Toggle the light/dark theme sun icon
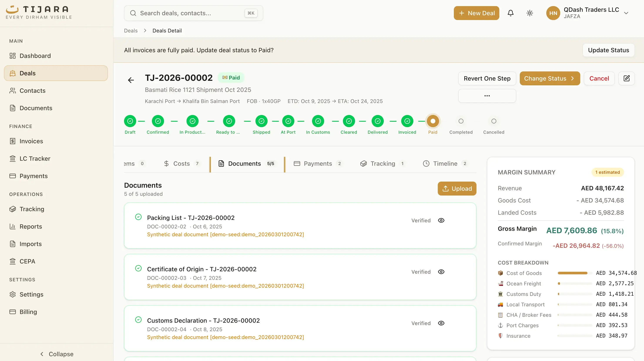 tap(530, 13)
